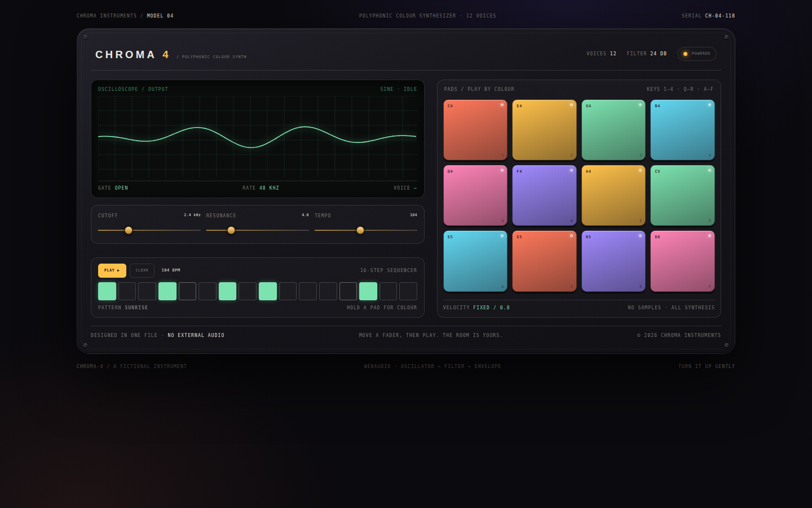Trigger the C4 pad
The image size is (812, 508).
[475, 130]
